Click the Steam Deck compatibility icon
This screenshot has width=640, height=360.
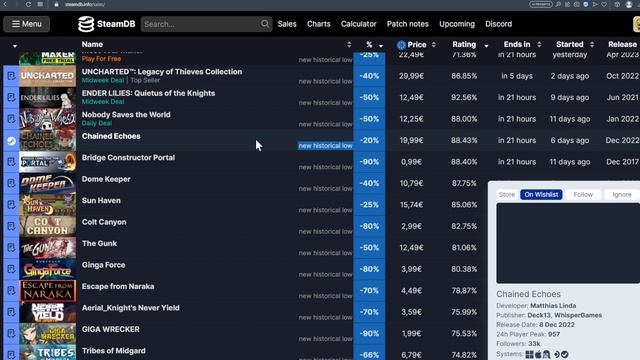(x=557, y=354)
